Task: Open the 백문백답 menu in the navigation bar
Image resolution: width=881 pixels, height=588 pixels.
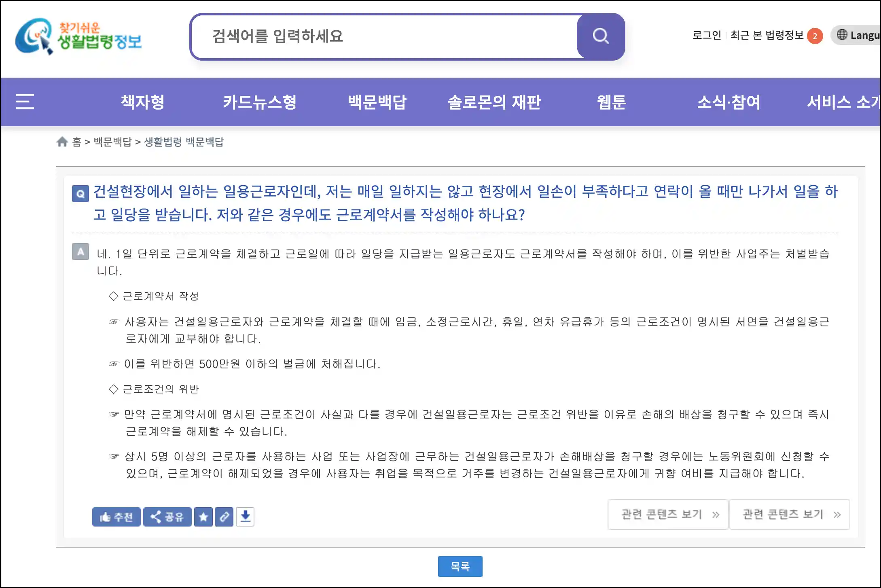Action: pos(377,102)
